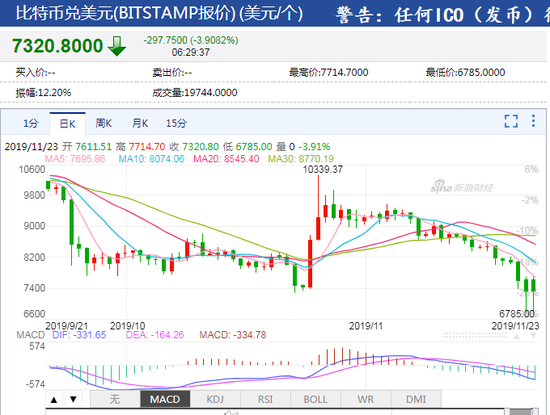Click the 振幅:12.20% value
550x415 pixels.
coord(43,93)
